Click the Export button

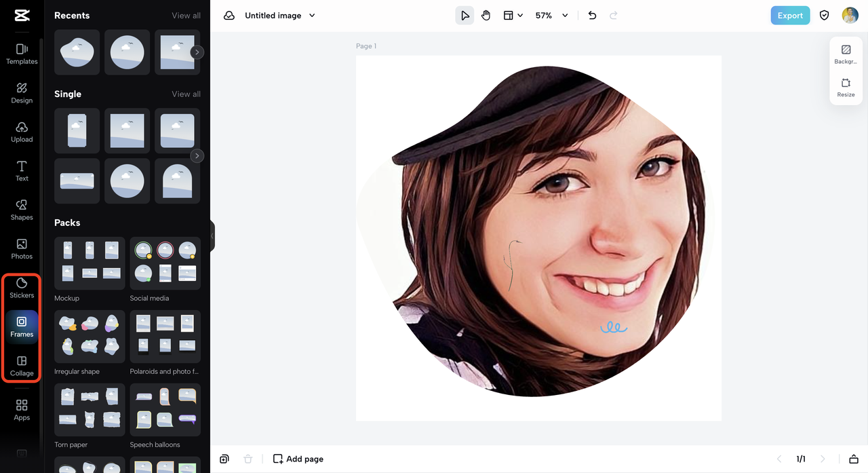(x=790, y=16)
